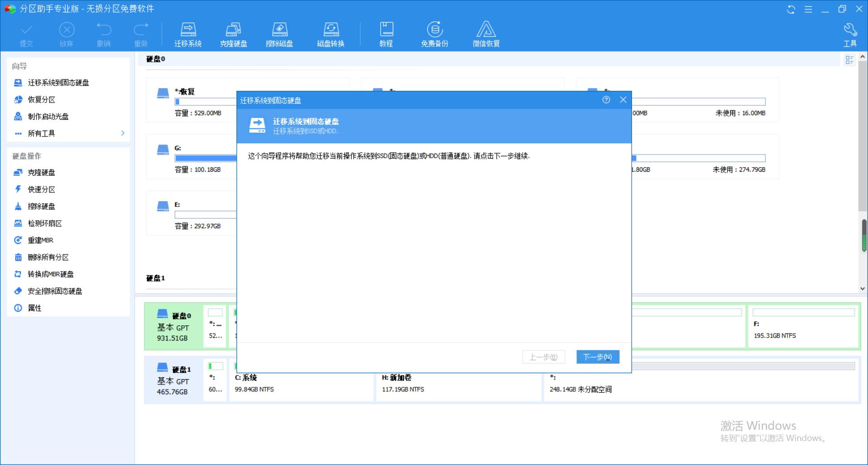Click 下一步(N) in the migration wizard

point(598,357)
